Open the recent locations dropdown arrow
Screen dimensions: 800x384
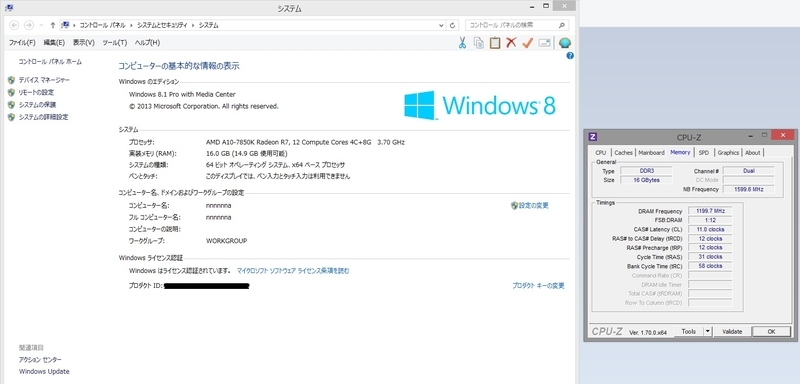pos(41,25)
